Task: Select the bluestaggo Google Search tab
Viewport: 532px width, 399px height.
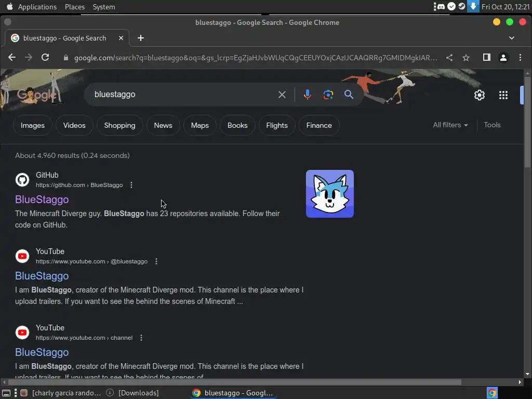Action: pos(64,38)
